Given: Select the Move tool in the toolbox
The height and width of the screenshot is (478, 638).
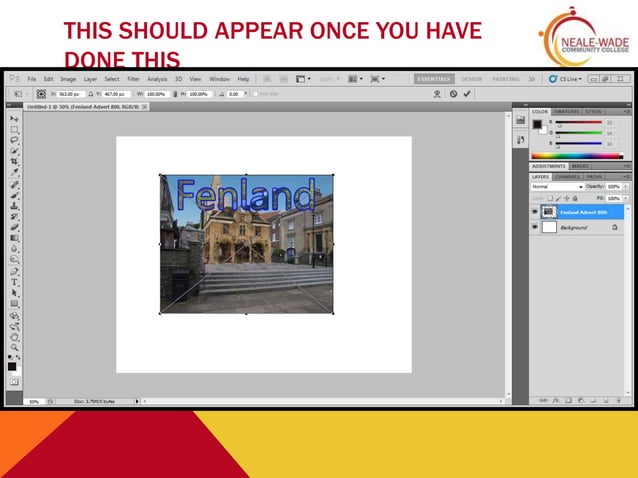Looking at the screenshot, I should click(14, 119).
